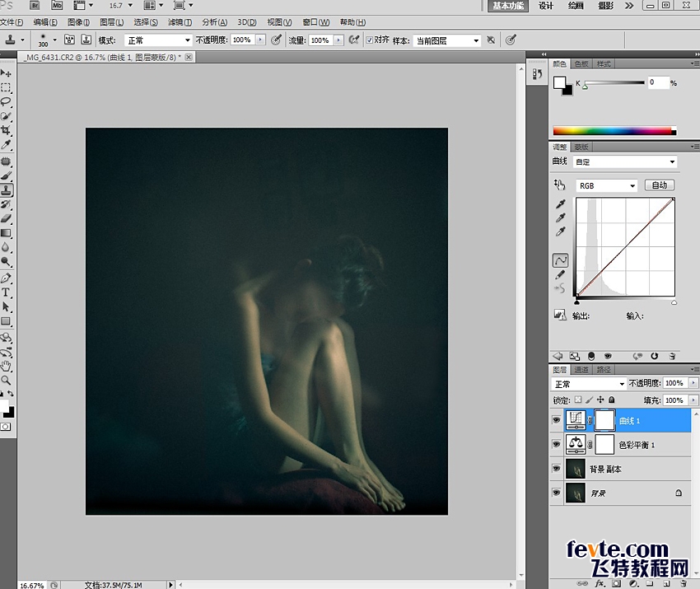Select the Gradient tool
Viewport: 700px width, 589px height.
6,232
